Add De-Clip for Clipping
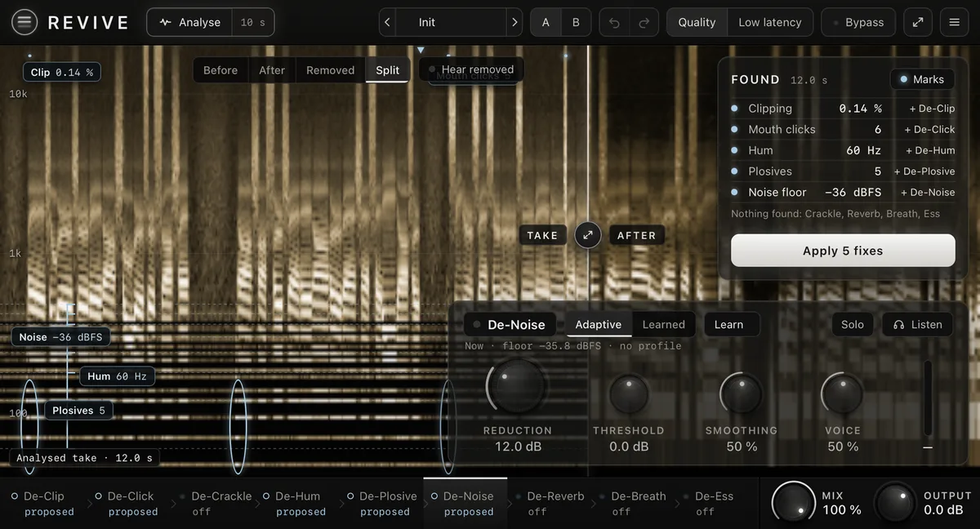 (x=932, y=109)
